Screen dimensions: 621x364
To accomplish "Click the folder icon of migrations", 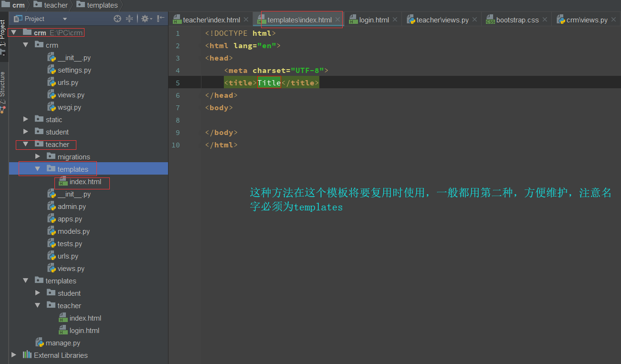I will 51,156.
